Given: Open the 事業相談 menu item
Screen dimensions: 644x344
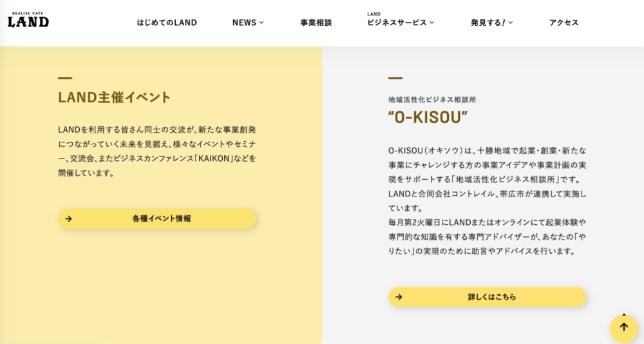Looking at the screenshot, I should click(316, 23).
